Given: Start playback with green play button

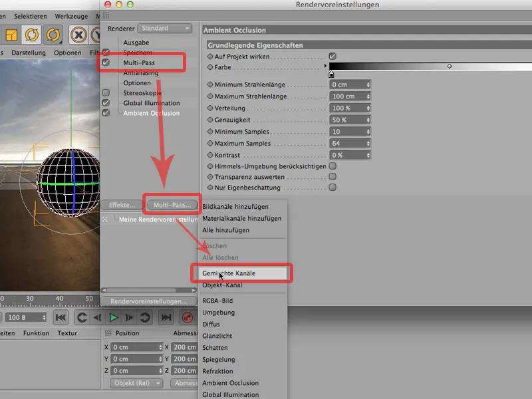Looking at the screenshot, I should click(x=114, y=318).
